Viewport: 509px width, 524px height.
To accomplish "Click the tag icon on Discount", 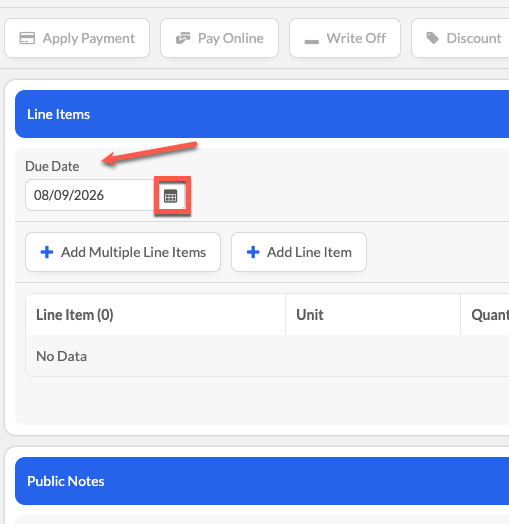I will coord(433,38).
